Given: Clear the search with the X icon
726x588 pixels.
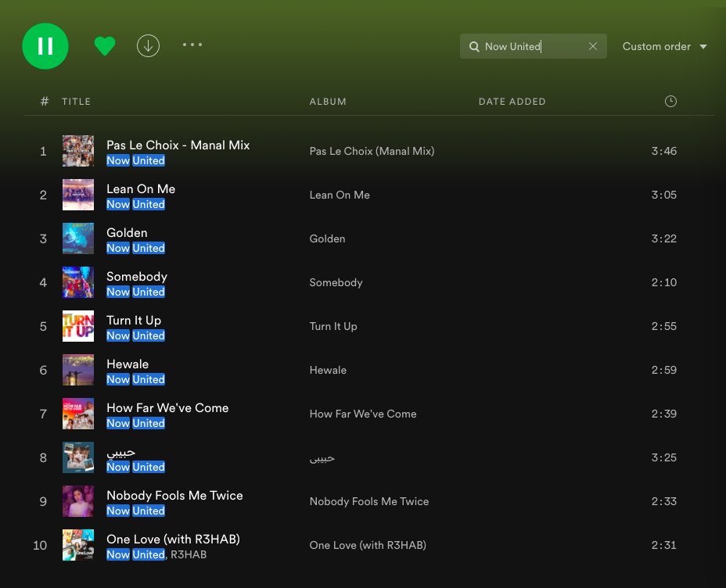Looking at the screenshot, I should (x=593, y=46).
